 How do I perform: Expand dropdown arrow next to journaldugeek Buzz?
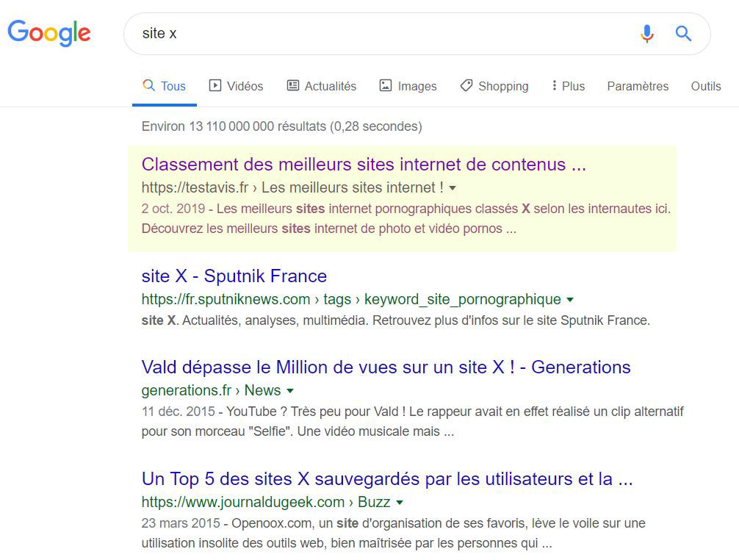pos(400,503)
